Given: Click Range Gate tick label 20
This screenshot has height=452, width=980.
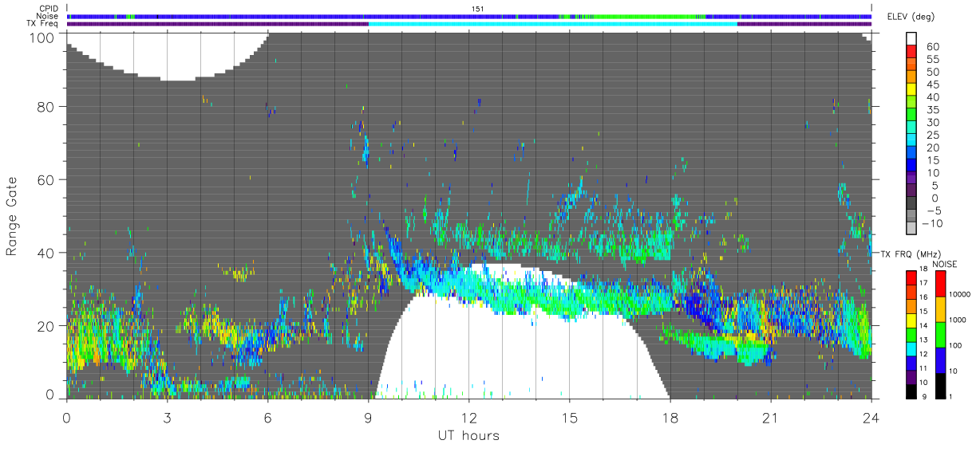Looking at the screenshot, I should [x=47, y=326].
